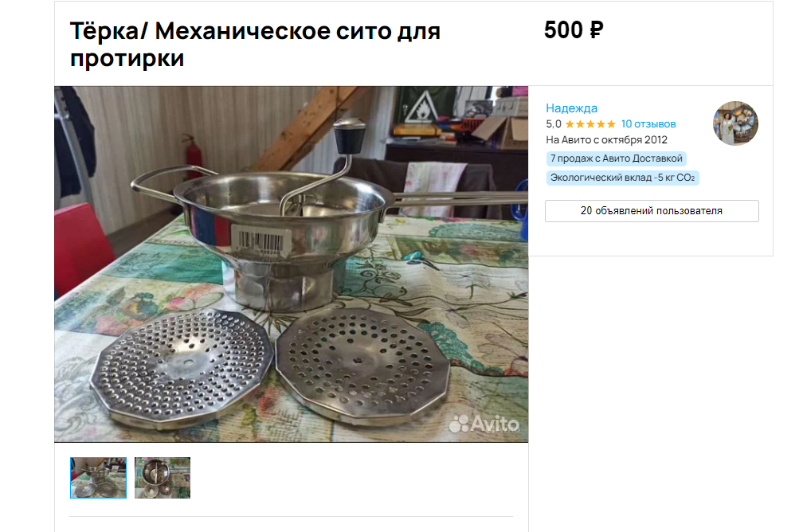The height and width of the screenshot is (532, 799).
Task: Show 20 объявлений пользователя listings
Action: pyautogui.click(x=652, y=211)
